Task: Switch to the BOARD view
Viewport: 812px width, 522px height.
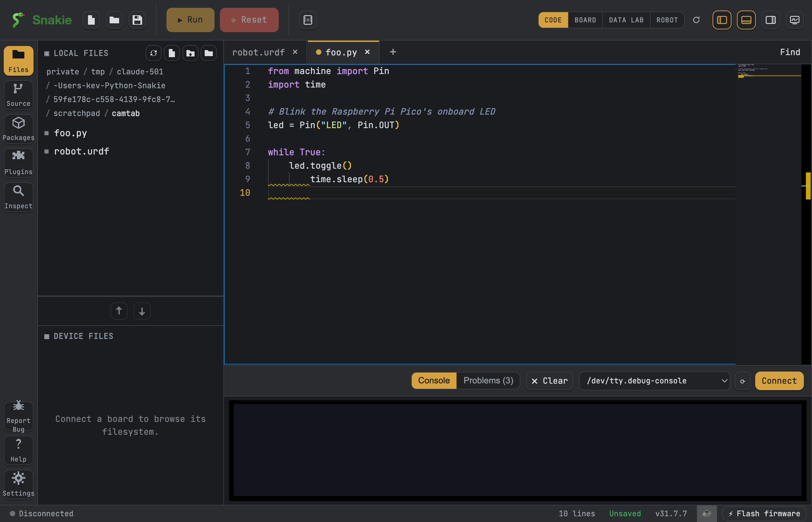Action: (585, 20)
